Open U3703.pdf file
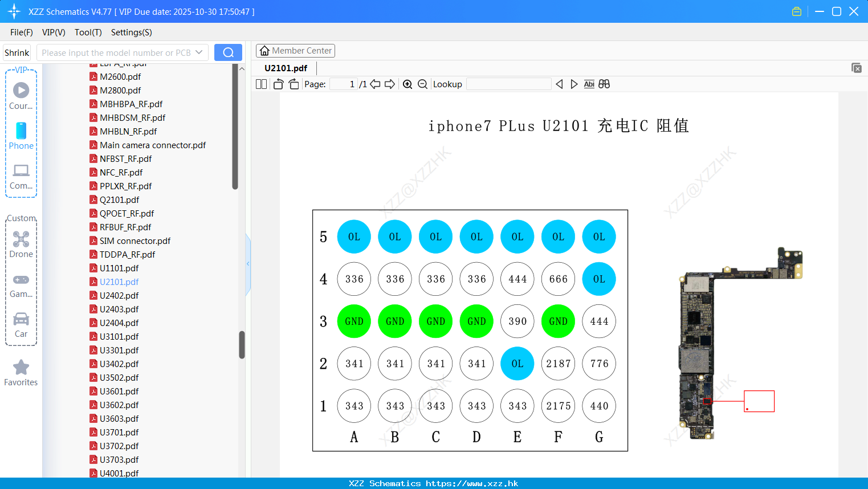 (x=119, y=459)
